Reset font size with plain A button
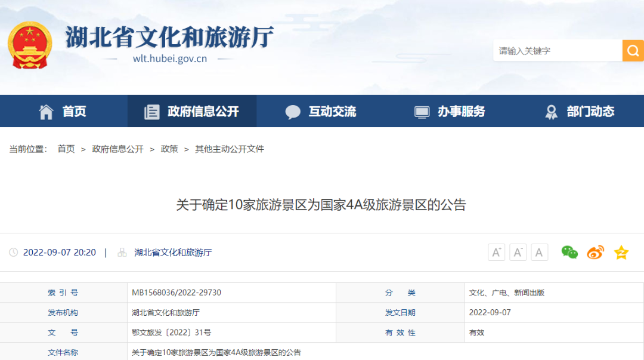644x360 pixels. click(x=539, y=253)
